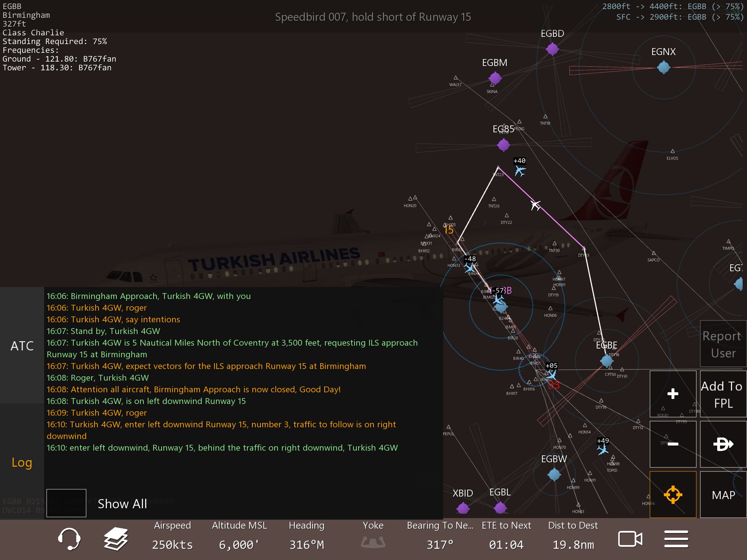747x560 pixels.
Task: Click the direct-to waypoint D arrow icon
Action: click(x=723, y=444)
